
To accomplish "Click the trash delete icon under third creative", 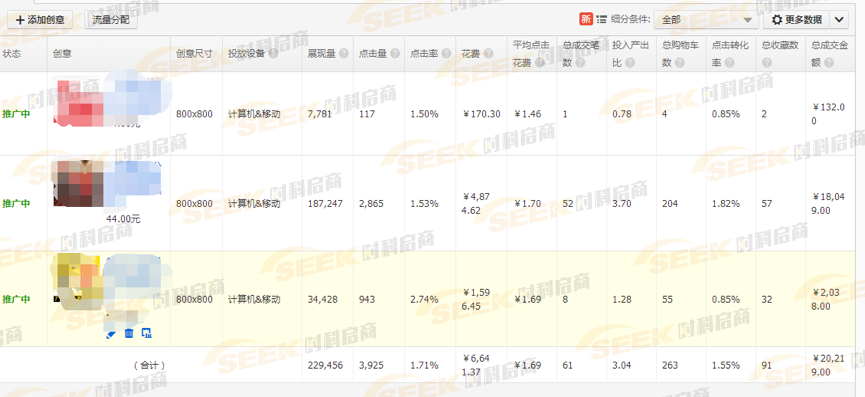I will coord(129,333).
